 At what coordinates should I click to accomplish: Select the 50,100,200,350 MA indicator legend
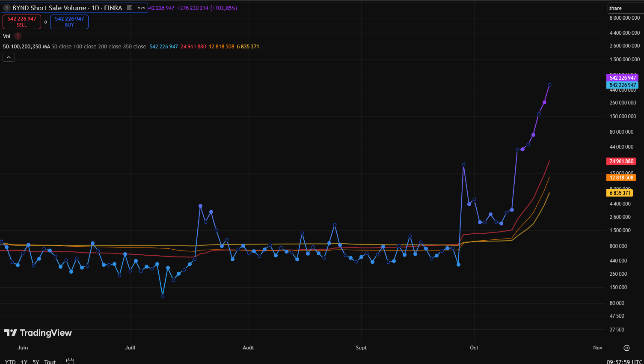(27, 46)
